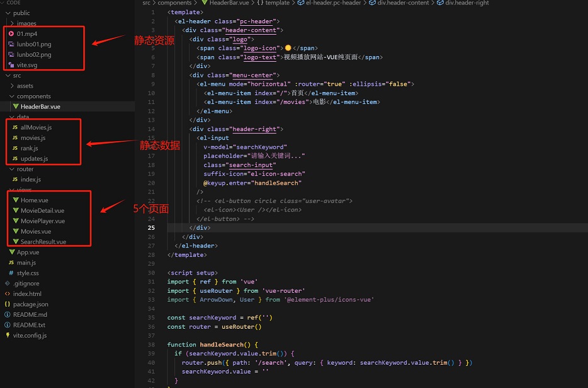Open SearchResult.vue file
This screenshot has height=388, width=588.
pos(43,242)
